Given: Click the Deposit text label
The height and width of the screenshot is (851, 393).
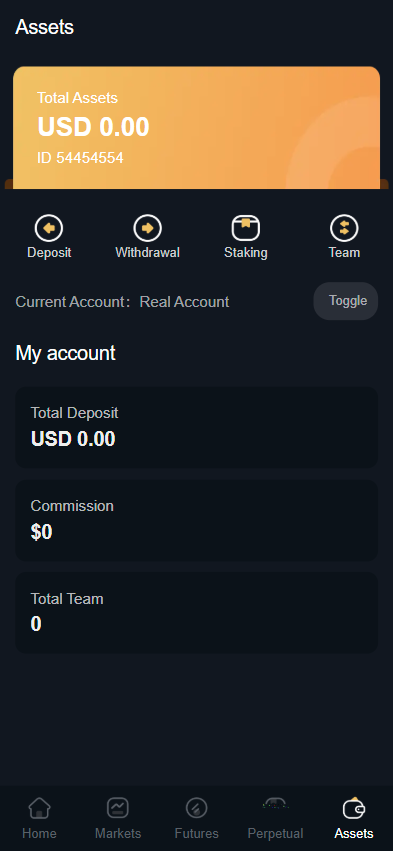Looking at the screenshot, I should (x=49, y=252).
